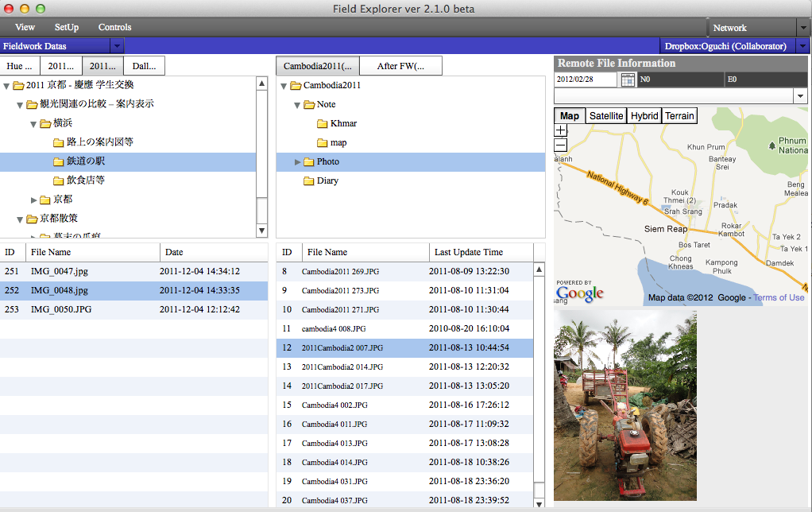The height and width of the screenshot is (512, 812).
Task: Open the Controls menu
Action: coord(114,28)
